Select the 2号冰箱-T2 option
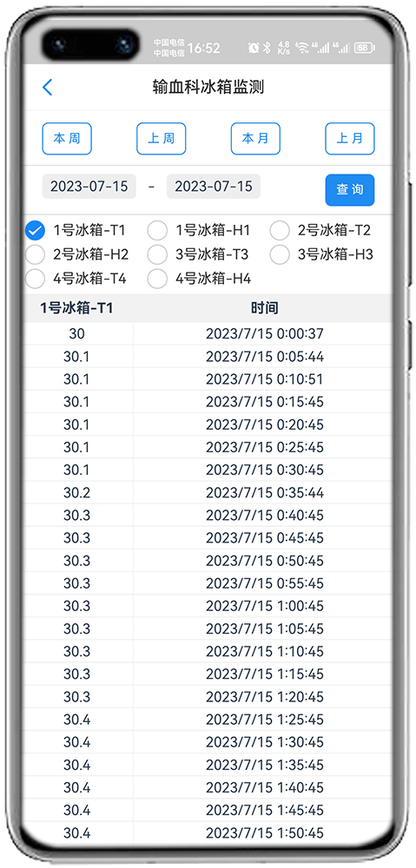416x868 pixels. click(x=280, y=230)
